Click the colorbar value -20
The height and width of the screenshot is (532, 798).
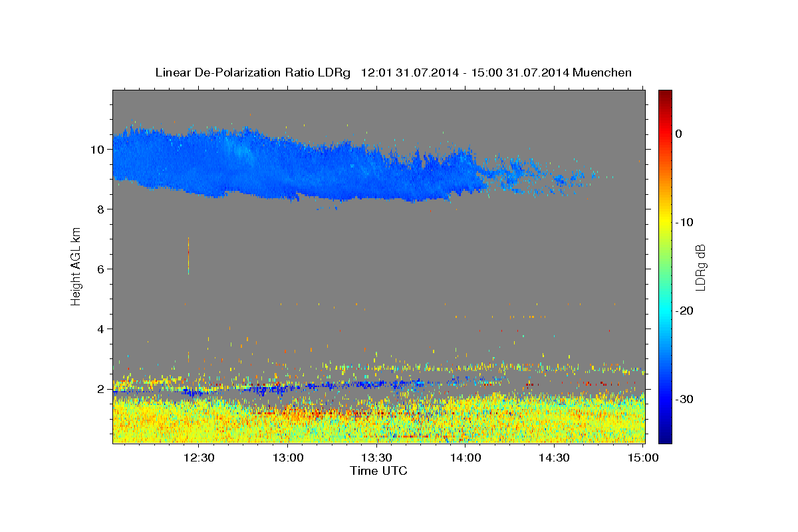point(685,311)
